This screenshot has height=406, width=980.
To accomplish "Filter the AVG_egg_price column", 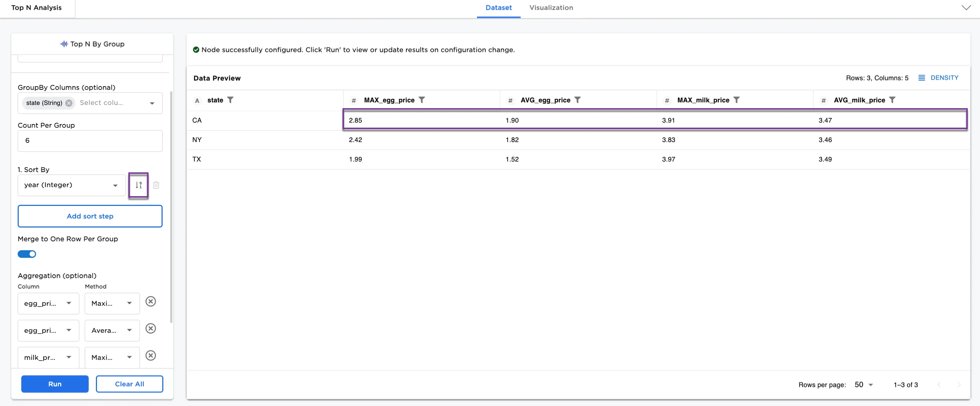I will click(577, 100).
